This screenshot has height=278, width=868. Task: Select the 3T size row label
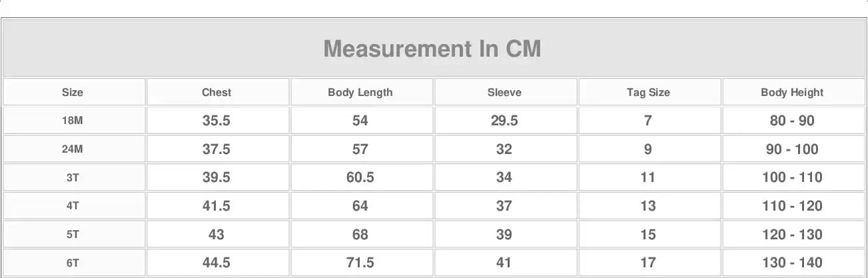(x=73, y=177)
